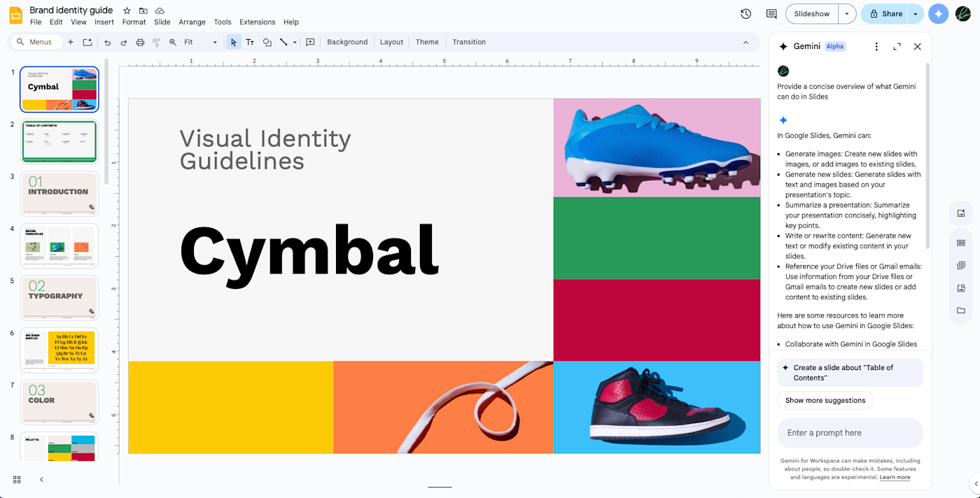The width and height of the screenshot is (980, 498).
Task: Click the folder side panel icon
Action: pyautogui.click(x=961, y=311)
